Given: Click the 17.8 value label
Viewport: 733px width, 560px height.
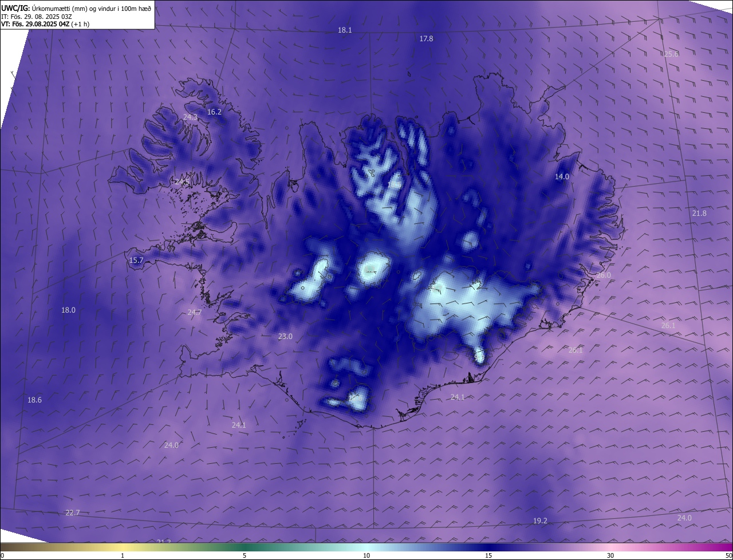Looking at the screenshot, I should click(426, 39).
